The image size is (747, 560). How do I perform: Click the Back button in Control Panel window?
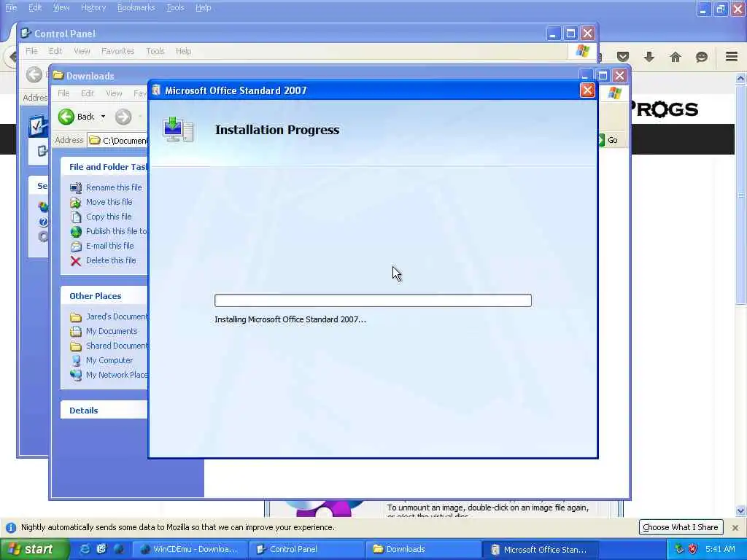click(34, 75)
